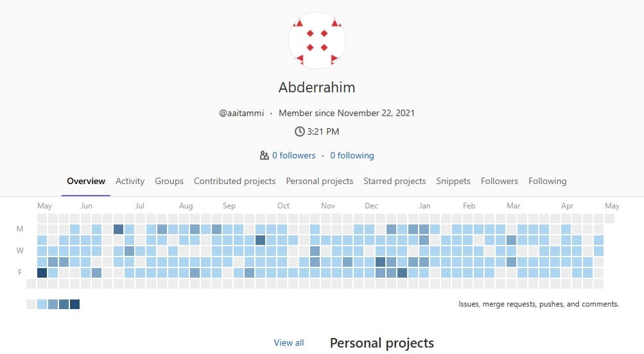Select the Overview tab
Screen dimensions: 644x354
click(86, 181)
